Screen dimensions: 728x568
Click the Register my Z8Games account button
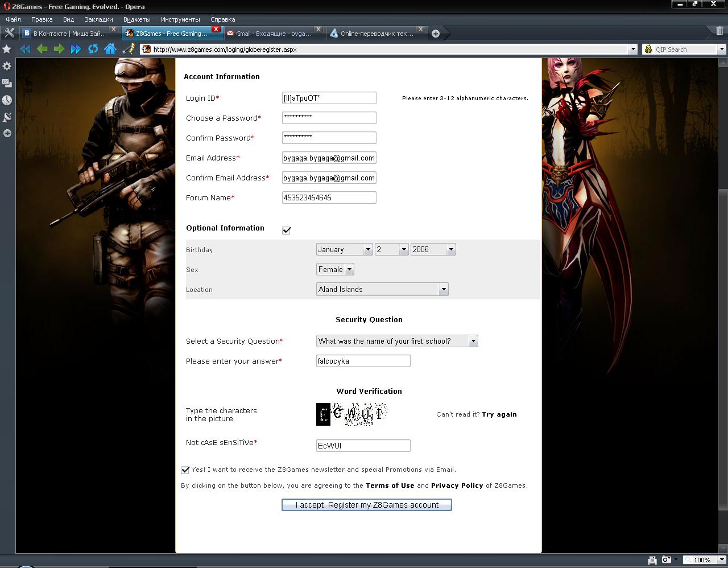pyautogui.click(x=367, y=505)
